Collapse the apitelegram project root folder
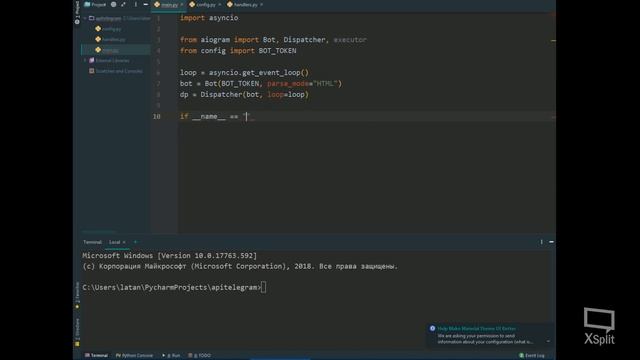Viewport: 640px width, 360px height. 85,18
